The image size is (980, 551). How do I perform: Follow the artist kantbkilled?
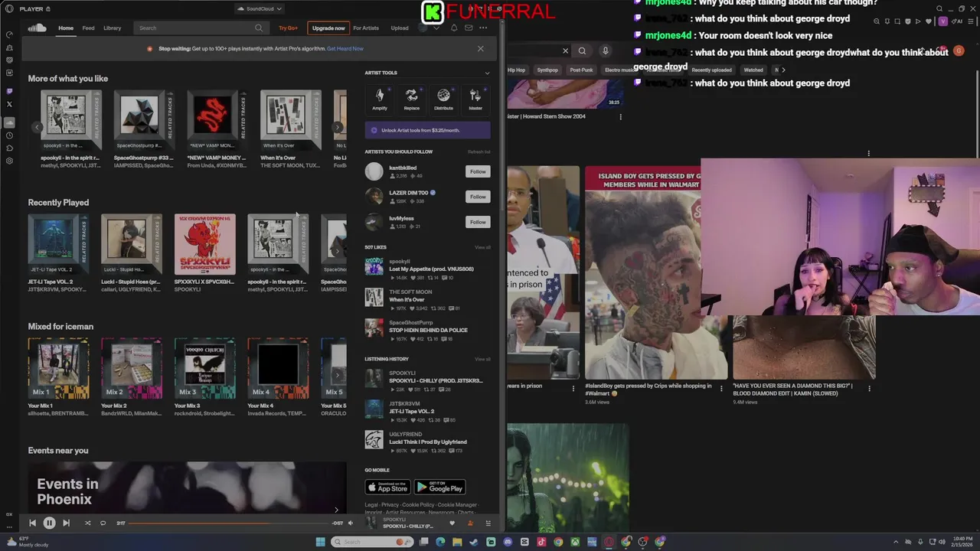pos(478,171)
